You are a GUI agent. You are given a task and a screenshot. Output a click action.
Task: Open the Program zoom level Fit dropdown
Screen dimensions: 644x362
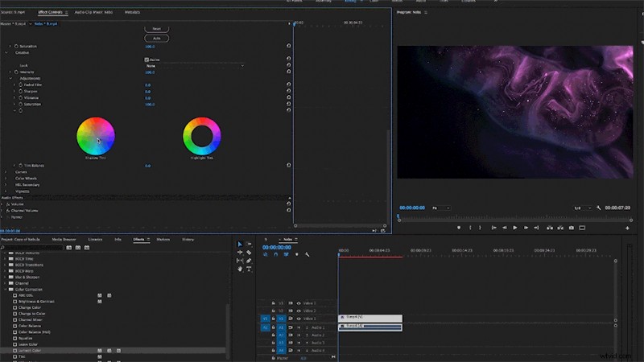tap(441, 208)
